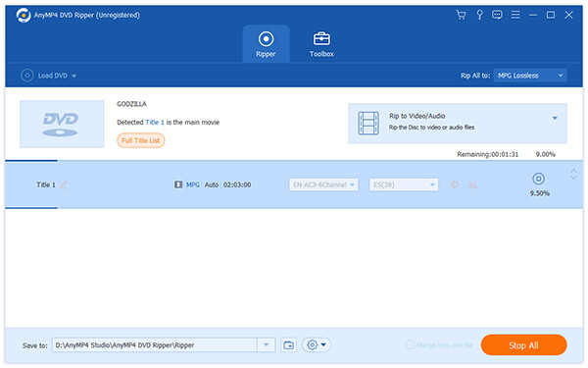The image size is (588, 368).
Task: Open the Load DVD dropdown menu
Action: [49, 76]
